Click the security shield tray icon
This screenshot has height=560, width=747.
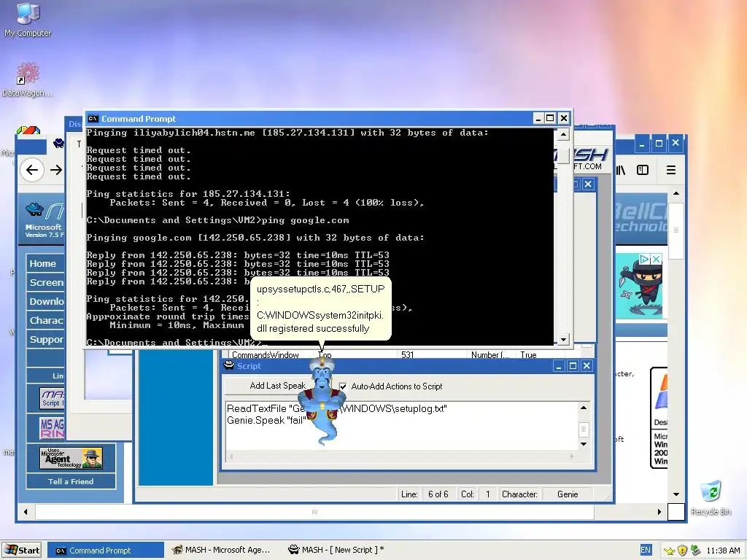point(682,551)
